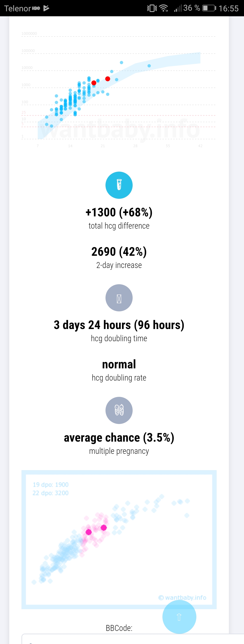Tap the "19 dpo: 1900" chart label

pos(51,485)
